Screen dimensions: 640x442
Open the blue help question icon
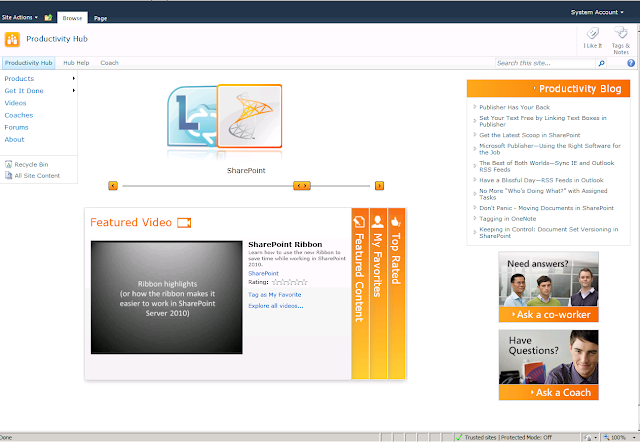pos(631,63)
